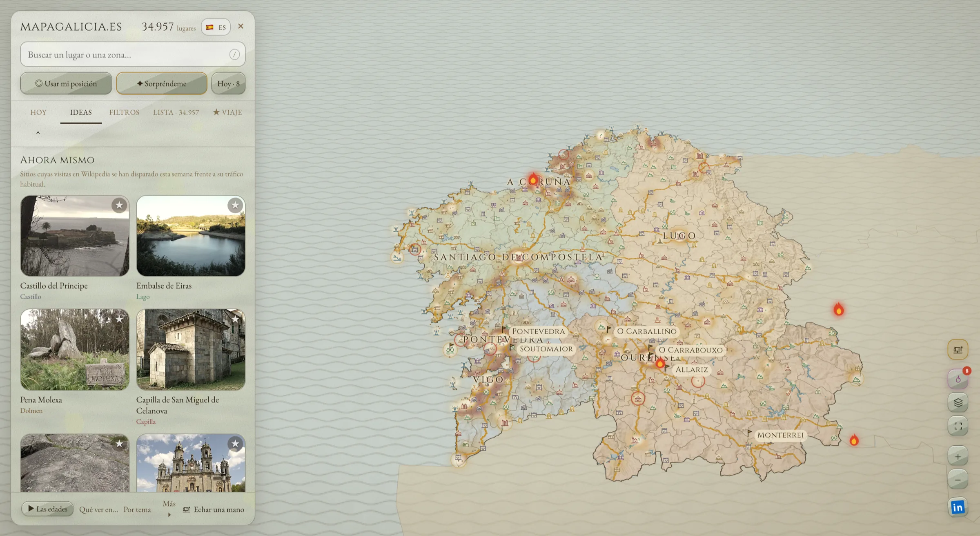Toggle the star on the Pena Molexa card

(x=119, y=319)
